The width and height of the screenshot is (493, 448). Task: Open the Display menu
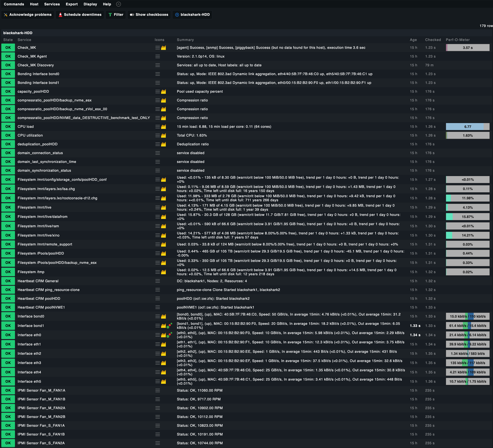[x=90, y=4]
